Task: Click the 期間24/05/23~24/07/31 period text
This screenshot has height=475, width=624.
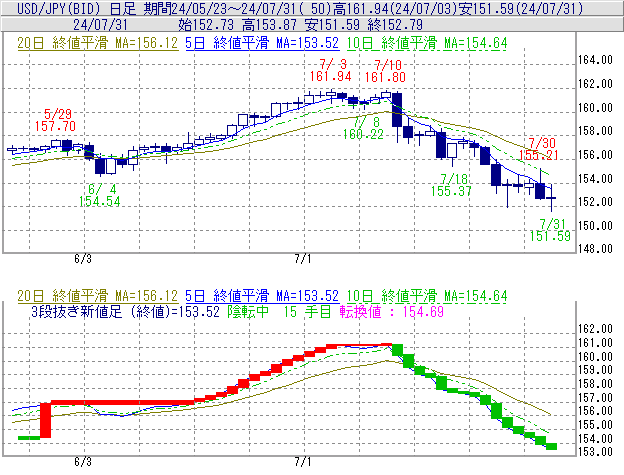Action: (x=223, y=8)
